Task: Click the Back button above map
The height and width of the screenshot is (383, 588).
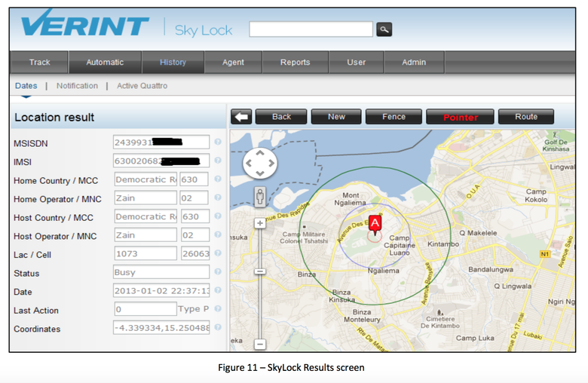Action: tap(281, 117)
